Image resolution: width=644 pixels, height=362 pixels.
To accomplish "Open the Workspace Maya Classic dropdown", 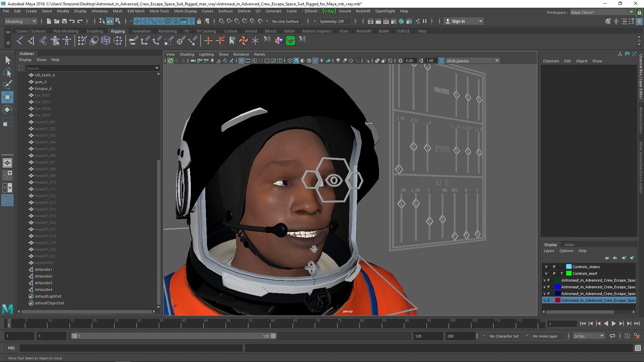I will tap(602, 12).
